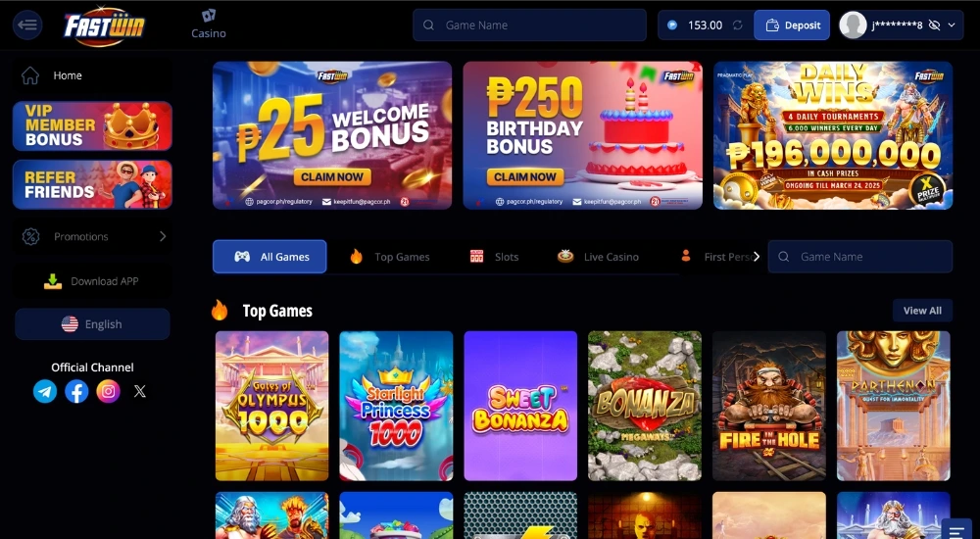
Task: Toggle username visibility eye icon
Action: (934, 25)
